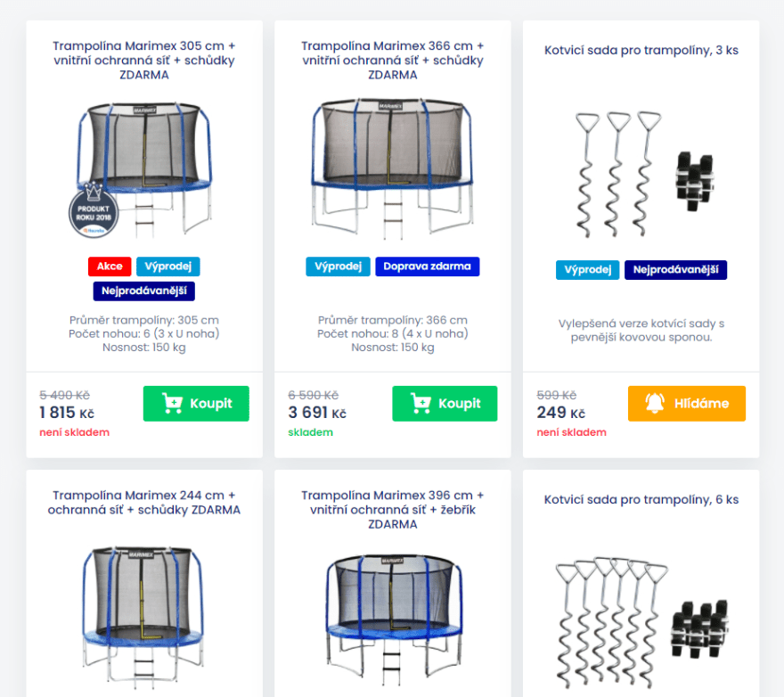
Task: Click cart icon on 305 cm trampoline Koupit
Action: pos(172,403)
